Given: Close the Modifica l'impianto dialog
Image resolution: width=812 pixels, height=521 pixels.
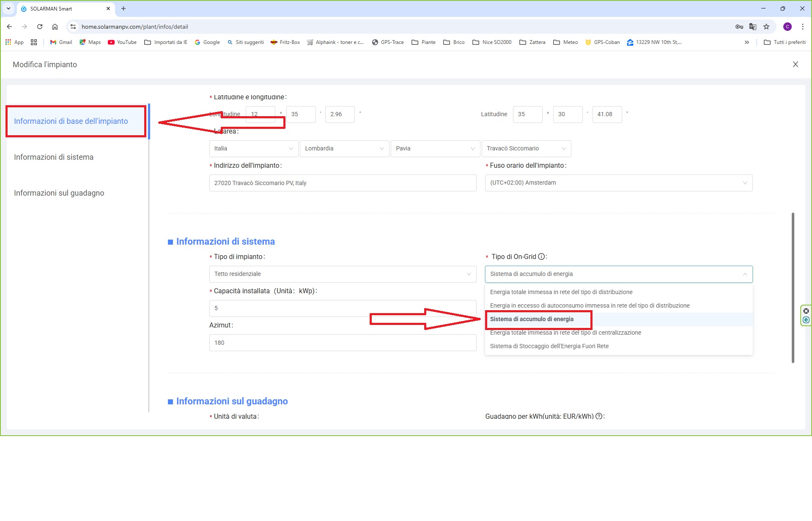Looking at the screenshot, I should coord(796,64).
